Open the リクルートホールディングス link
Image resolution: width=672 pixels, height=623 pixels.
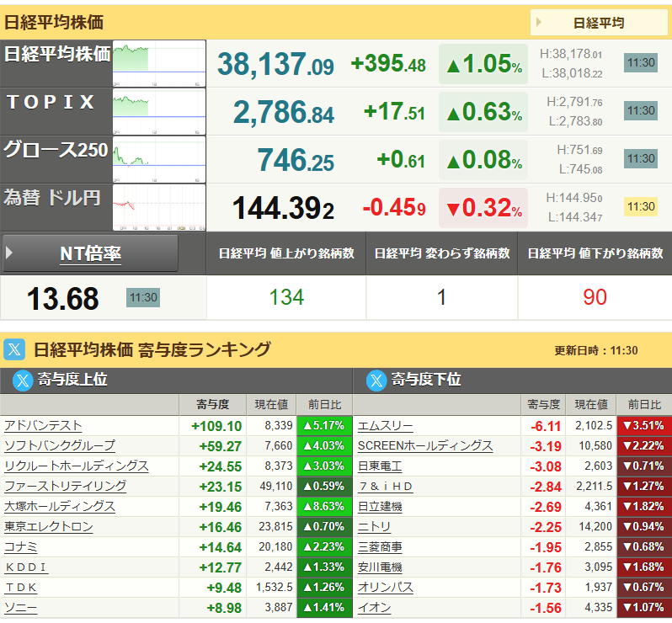tap(77, 466)
